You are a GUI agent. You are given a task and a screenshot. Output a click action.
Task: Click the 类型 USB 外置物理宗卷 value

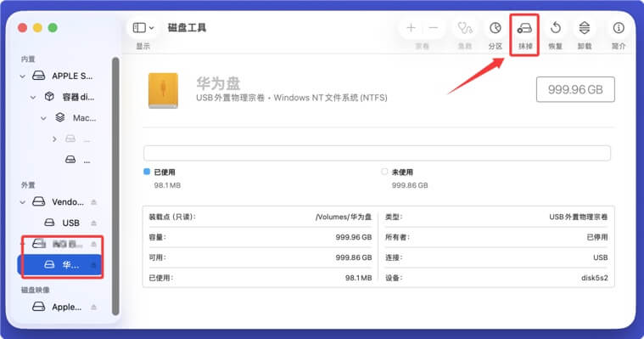pyautogui.click(x=579, y=217)
